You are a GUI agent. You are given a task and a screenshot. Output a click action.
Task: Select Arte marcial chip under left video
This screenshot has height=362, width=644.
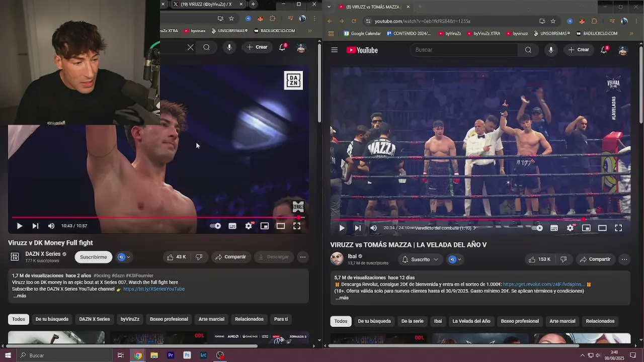[211, 319]
